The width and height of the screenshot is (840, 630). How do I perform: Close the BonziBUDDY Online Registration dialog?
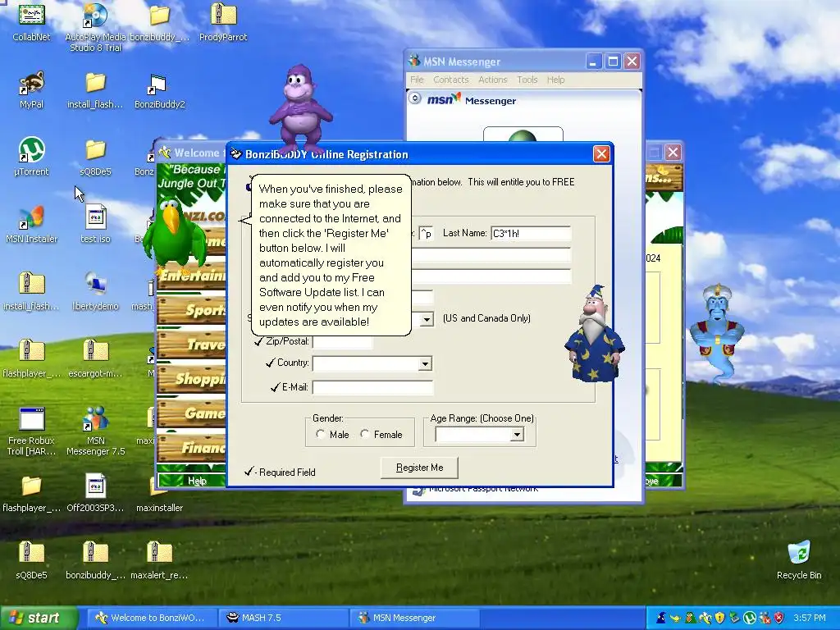coord(601,154)
